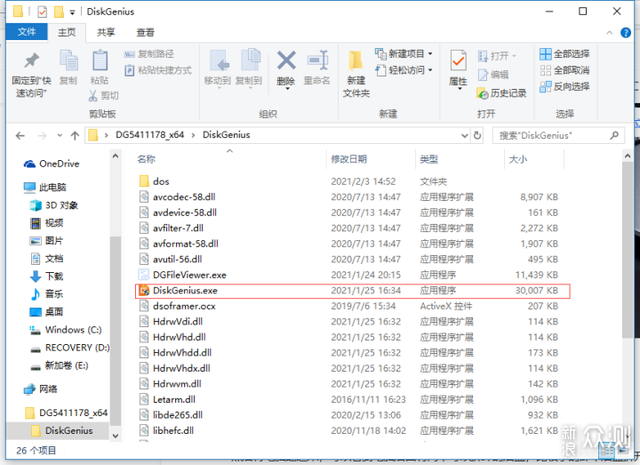640x465 pixels.
Task: Click DG5411178_x64 in the address path
Action: click(x=150, y=135)
